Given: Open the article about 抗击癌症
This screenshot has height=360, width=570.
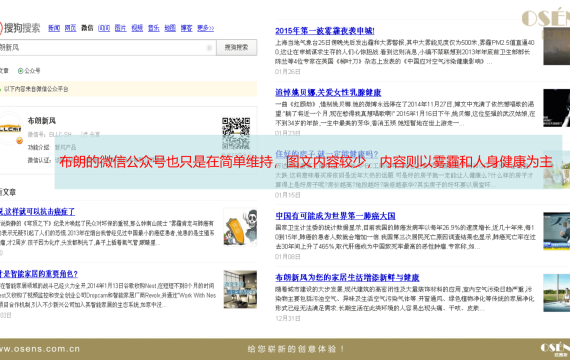Looking at the screenshot, I should [37, 212].
